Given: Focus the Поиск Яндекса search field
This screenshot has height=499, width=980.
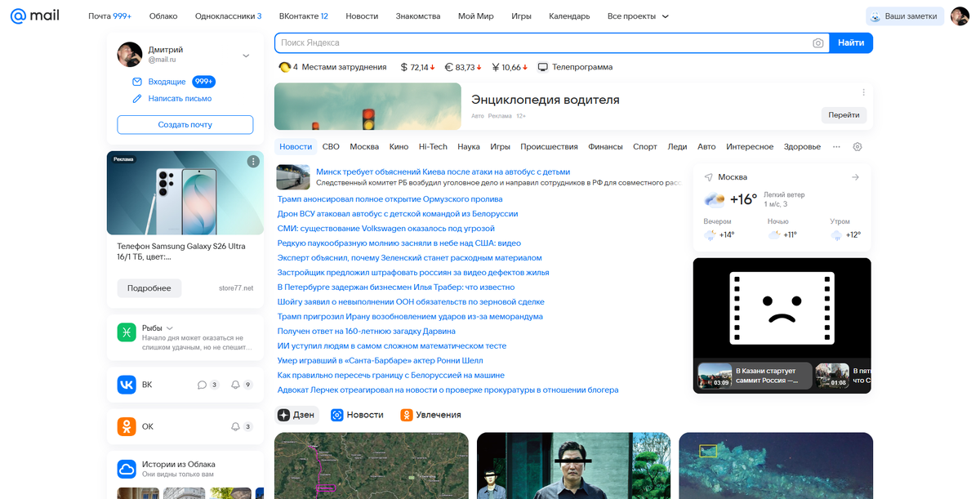Looking at the screenshot, I should pyautogui.click(x=542, y=42).
